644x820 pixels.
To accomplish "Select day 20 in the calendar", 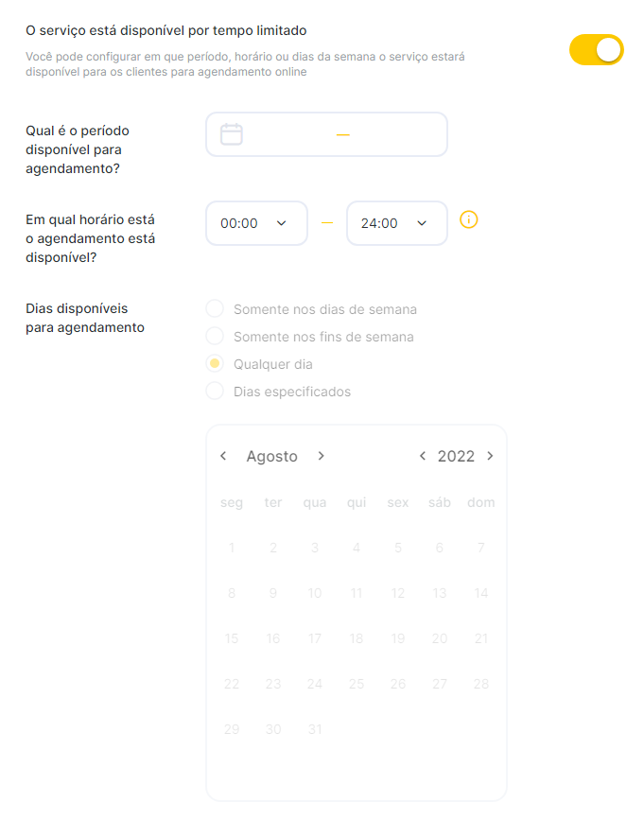I will (x=440, y=638).
